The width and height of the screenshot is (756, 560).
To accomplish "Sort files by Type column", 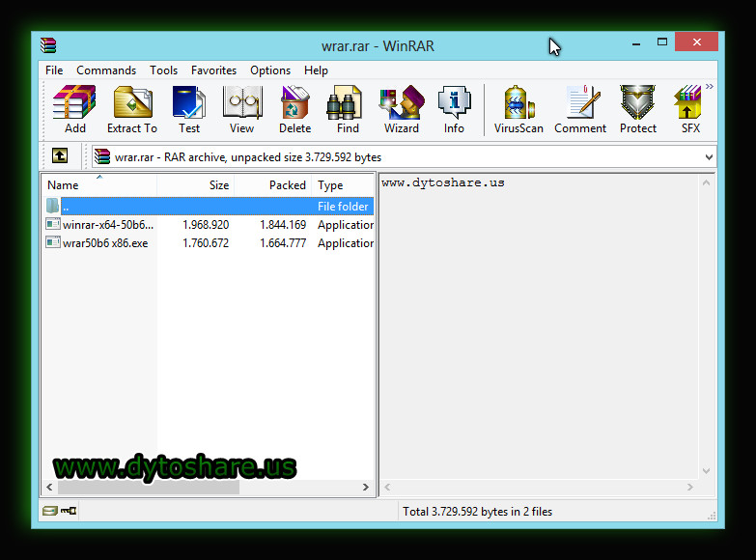I will click(343, 185).
